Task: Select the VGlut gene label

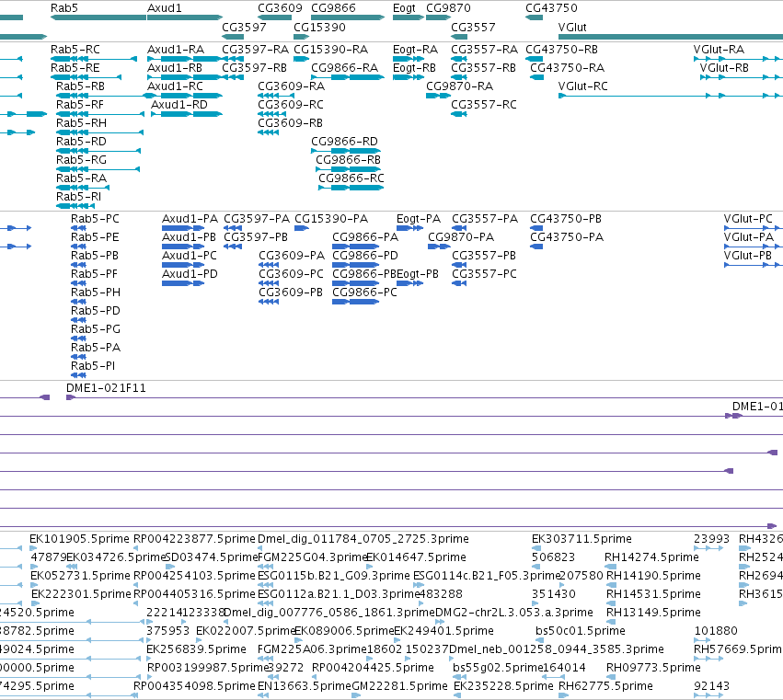Action: [572, 27]
